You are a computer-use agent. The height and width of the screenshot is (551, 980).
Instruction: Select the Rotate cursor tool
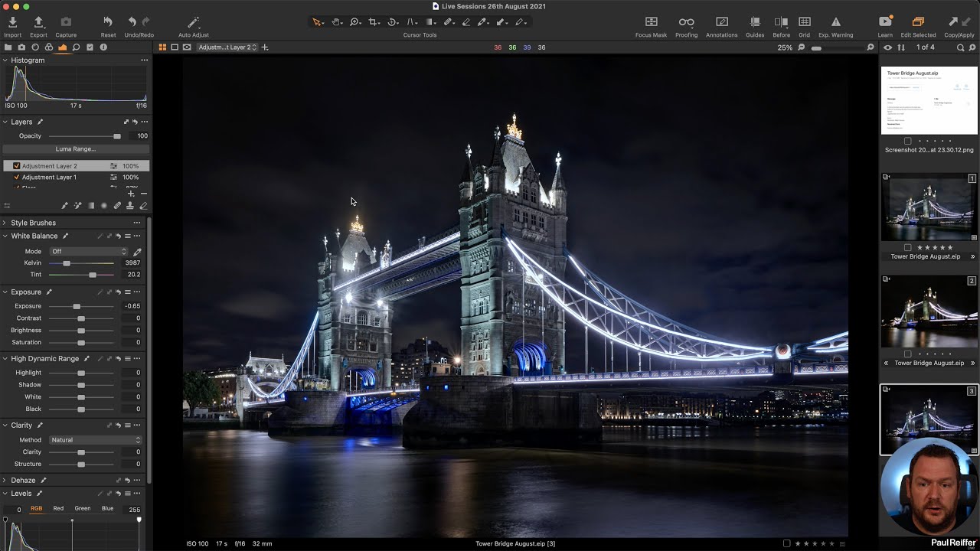pos(393,22)
